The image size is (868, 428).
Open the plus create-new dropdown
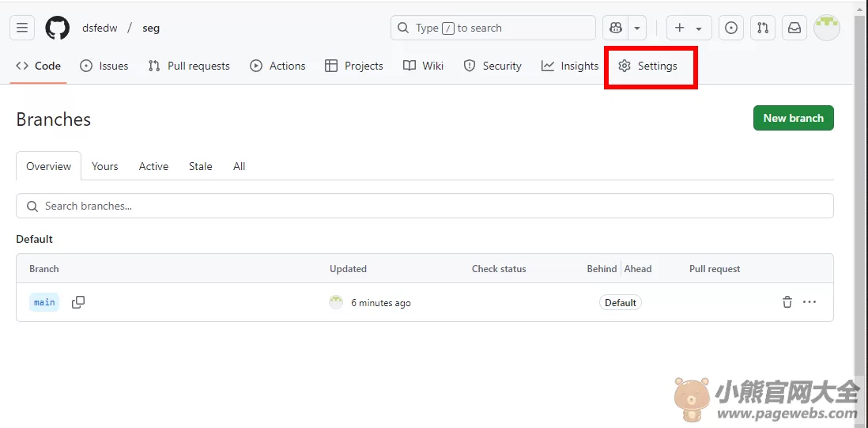(x=689, y=28)
